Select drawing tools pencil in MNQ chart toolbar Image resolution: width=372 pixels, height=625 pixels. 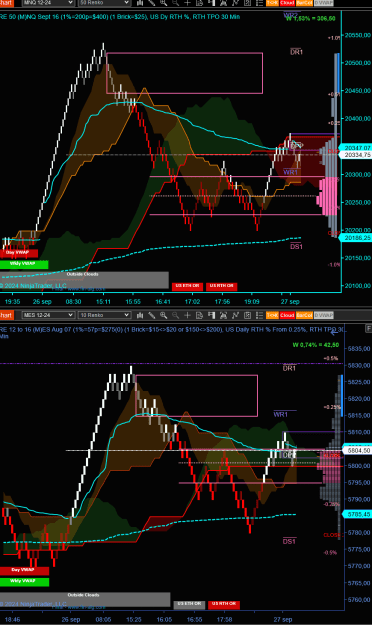coord(152,3)
